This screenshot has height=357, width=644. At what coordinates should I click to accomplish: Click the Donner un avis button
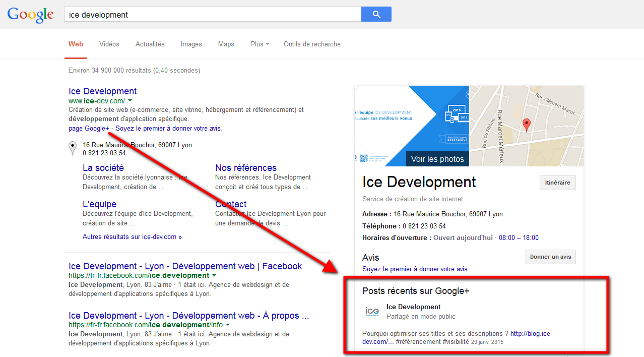(x=550, y=257)
